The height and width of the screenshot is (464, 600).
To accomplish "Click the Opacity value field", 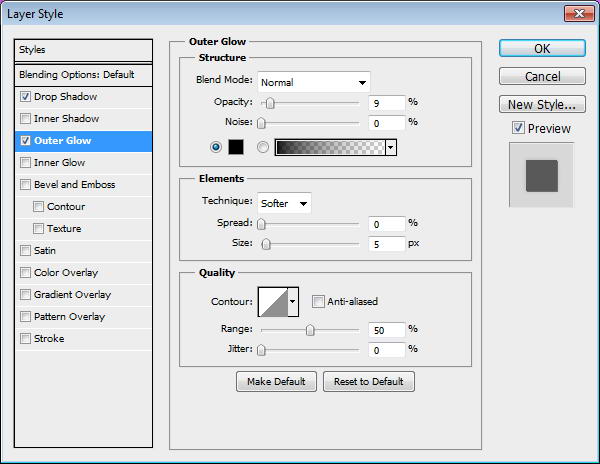I will 386,103.
